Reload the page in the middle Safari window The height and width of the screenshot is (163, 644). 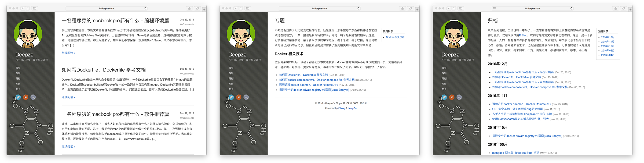click(x=358, y=8)
